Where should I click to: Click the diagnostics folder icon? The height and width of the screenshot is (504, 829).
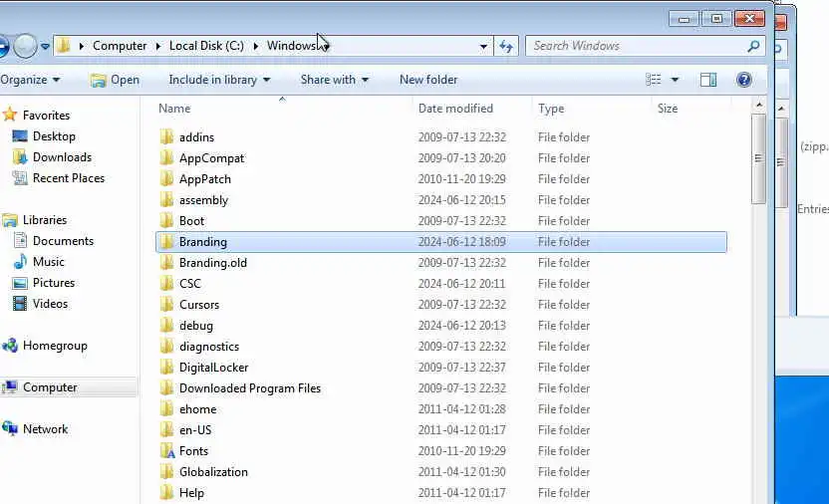pyautogui.click(x=166, y=347)
